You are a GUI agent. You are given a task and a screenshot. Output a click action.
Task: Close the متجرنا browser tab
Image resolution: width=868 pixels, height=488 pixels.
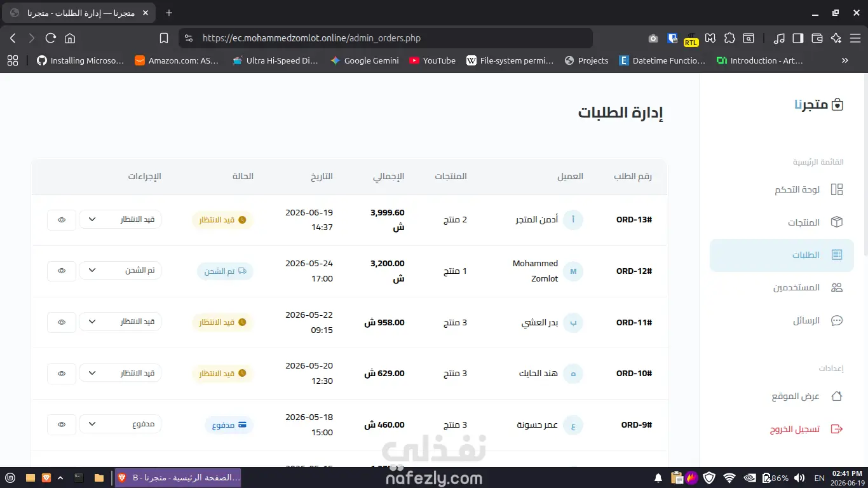pyautogui.click(x=146, y=13)
